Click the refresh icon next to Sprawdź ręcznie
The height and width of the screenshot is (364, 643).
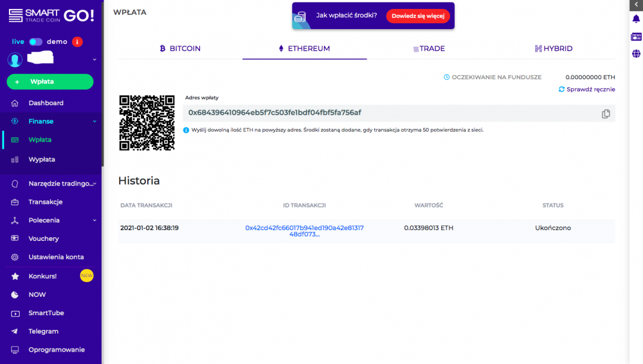click(x=561, y=89)
